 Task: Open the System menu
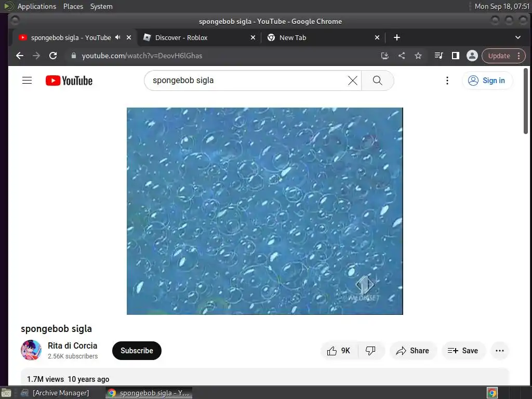tap(101, 6)
